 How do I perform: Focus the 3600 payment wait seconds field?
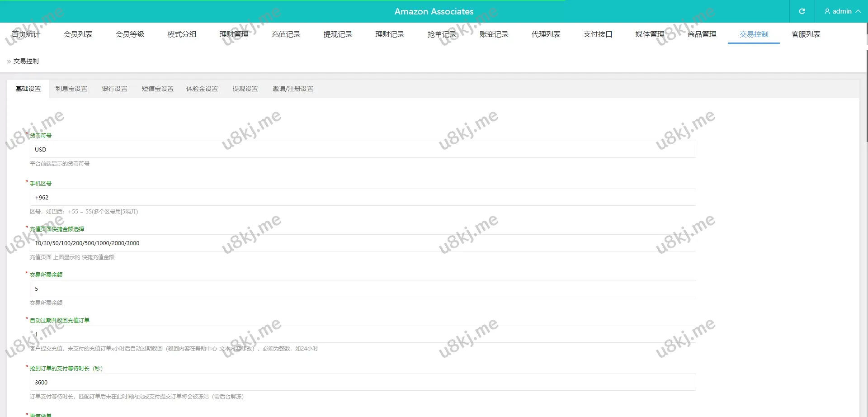pyautogui.click(x=363, y=383)
